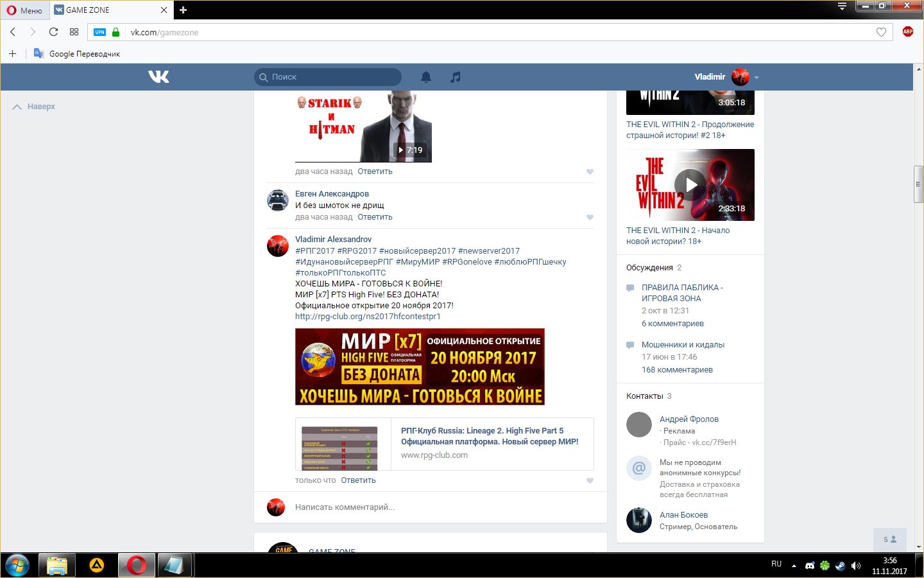Toggle the VPN badge in address bar
Viewport: 924px width, 578px height.
pyautogui.click(x=99, y=32)
